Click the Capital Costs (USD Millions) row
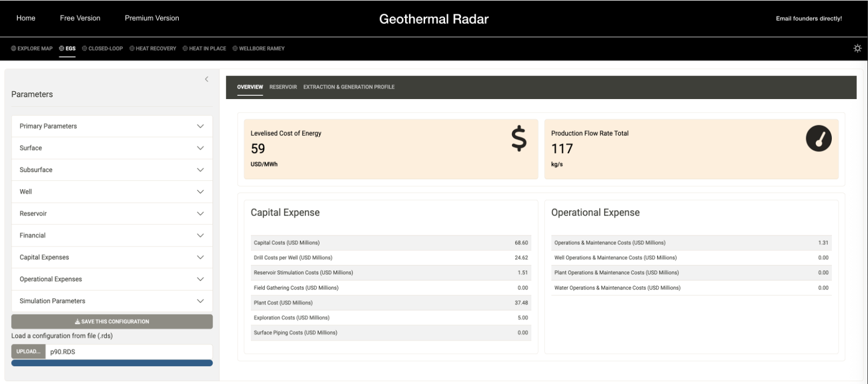This screenshot has width=868, height=384. pyautogui.click(x=391, y=243)
